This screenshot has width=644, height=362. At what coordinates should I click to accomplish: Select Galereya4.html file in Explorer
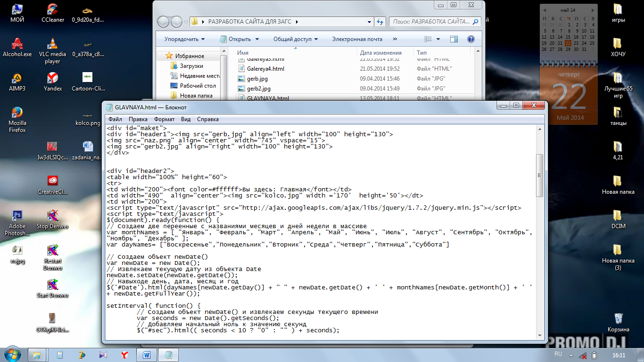265,69
